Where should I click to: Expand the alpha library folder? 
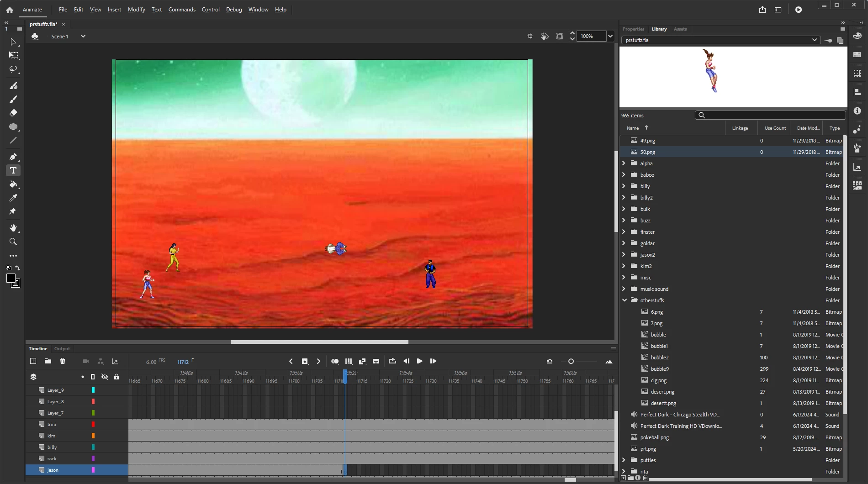tap(624, 163)
